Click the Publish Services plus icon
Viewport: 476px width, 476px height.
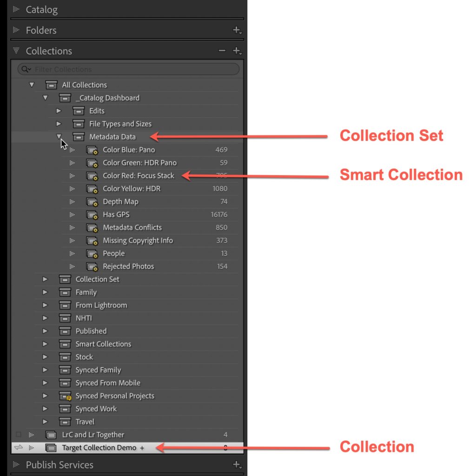click(237, 464)
